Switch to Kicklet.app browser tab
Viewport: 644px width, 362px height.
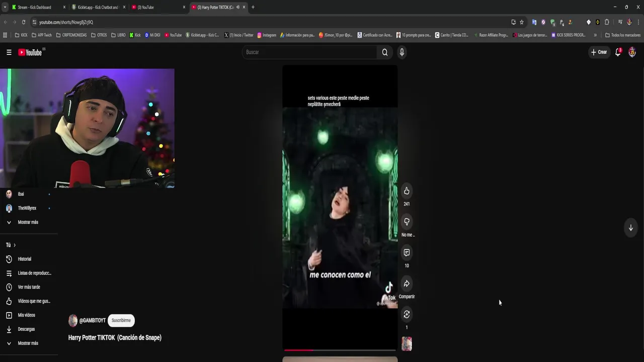(98, 7)
